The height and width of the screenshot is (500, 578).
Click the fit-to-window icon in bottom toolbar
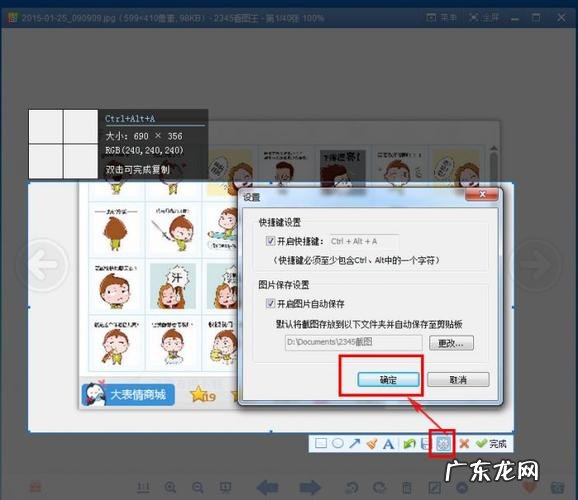[225, 487]
